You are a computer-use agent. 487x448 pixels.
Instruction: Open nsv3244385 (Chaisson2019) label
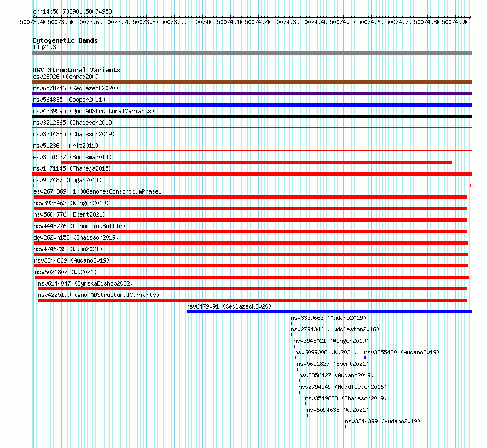(x=74, y=134)
